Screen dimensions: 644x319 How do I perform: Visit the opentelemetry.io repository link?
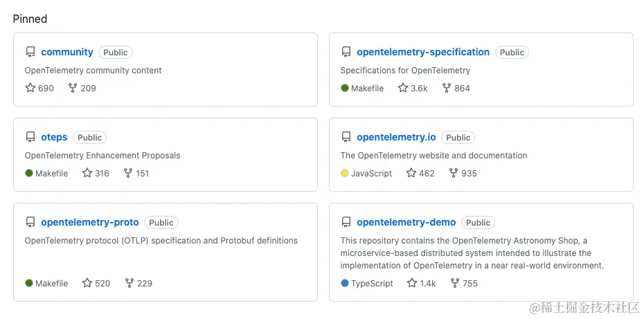(396, 137)
